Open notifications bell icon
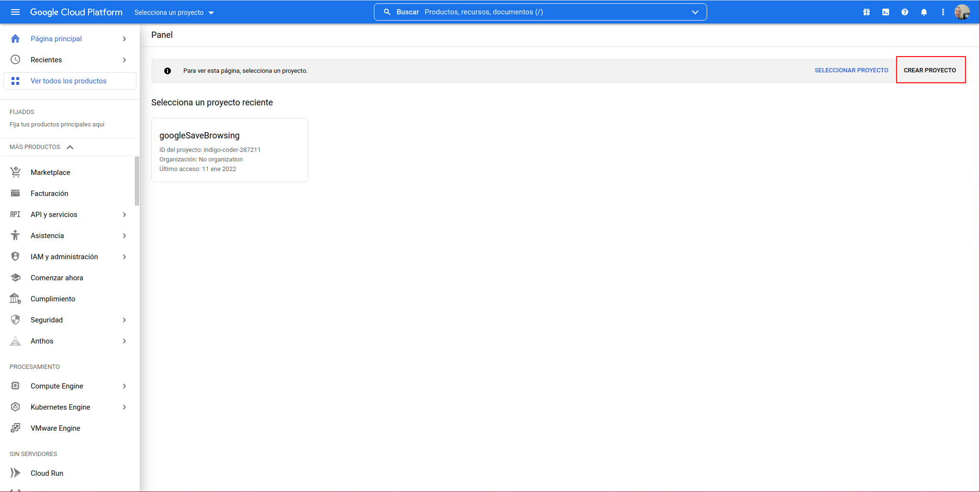The image size is (980, 492). (924, 12)
